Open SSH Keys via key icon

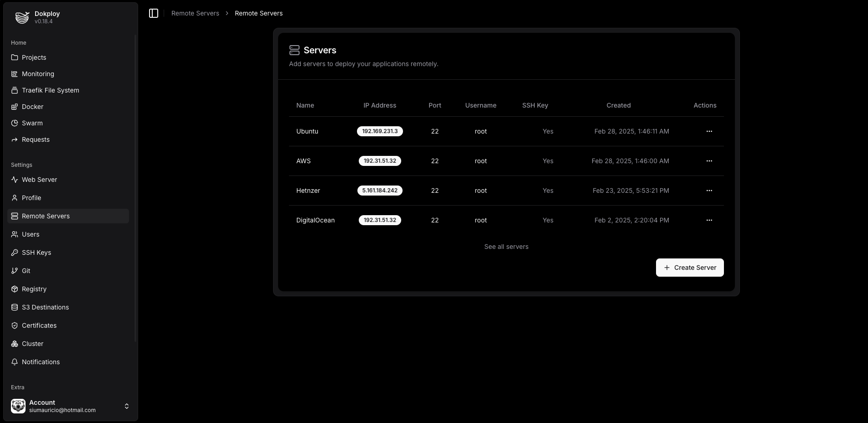pyautogui.click(x=15, y=253)
